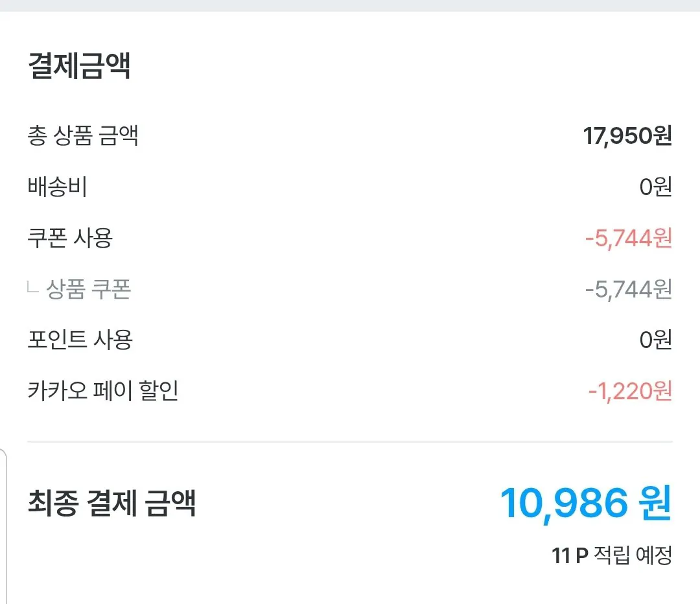700x604 pixels.
Task: Click the 11 P 적립 예정 text
Action: coord(612,555)
